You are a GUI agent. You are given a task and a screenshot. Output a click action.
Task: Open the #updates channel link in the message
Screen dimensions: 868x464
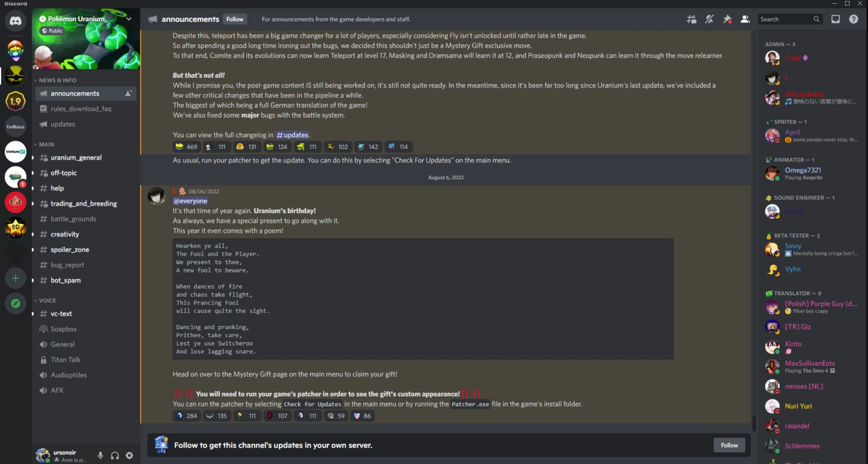[293, 135]
